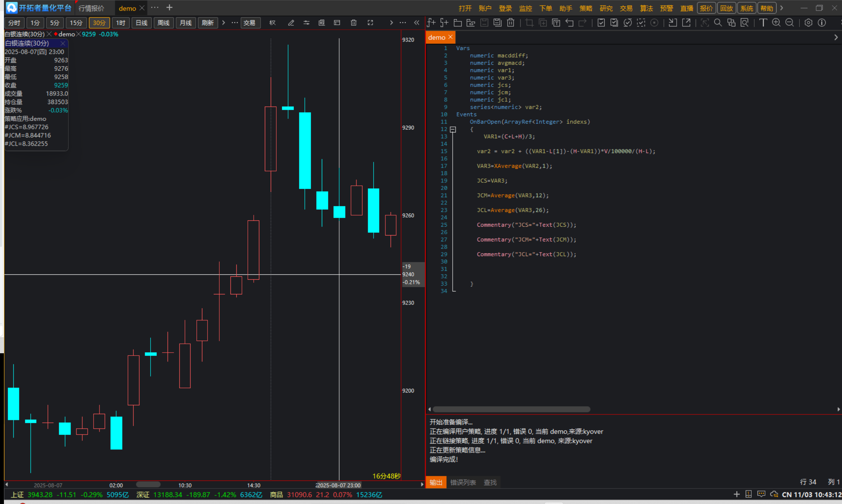Click the new formula f+ icon
842x504 pixels.
431,23
